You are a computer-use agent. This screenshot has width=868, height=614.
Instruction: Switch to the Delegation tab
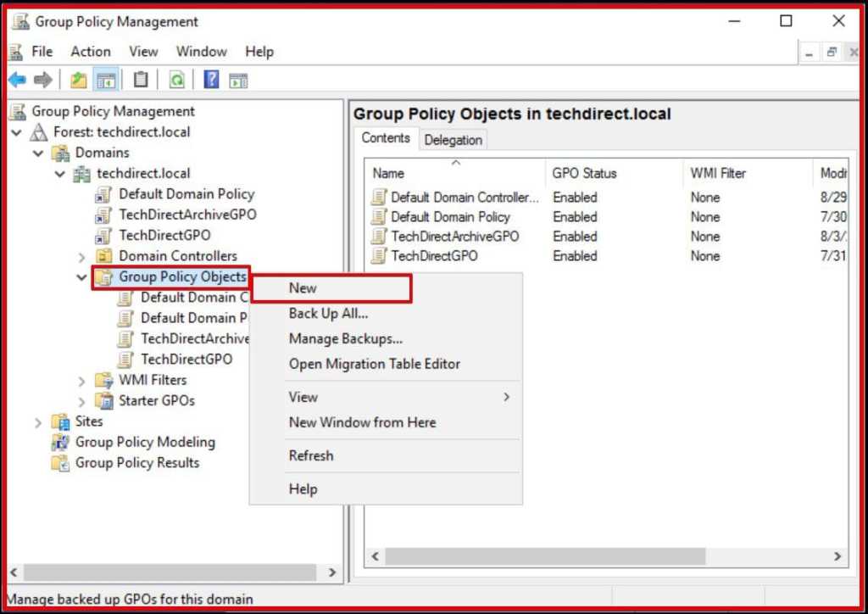pyautogui.click(x=453, y=140)
